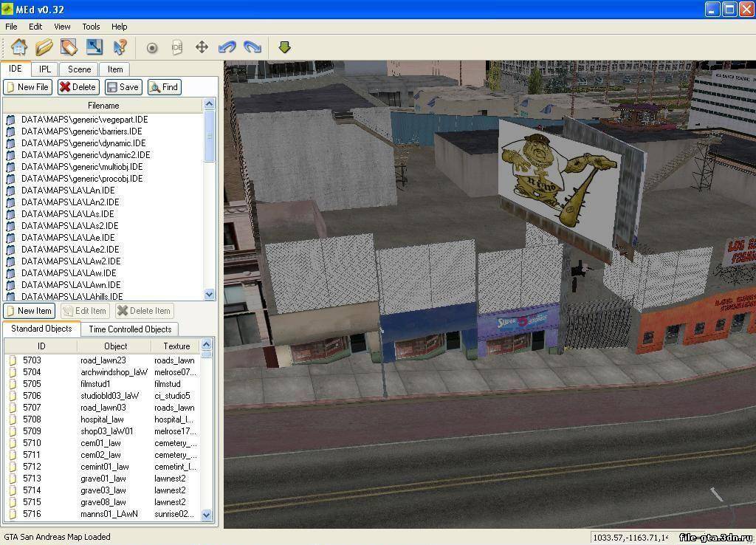
Task: Select the studiobld03_laW object row
Action: pos(103,396)
